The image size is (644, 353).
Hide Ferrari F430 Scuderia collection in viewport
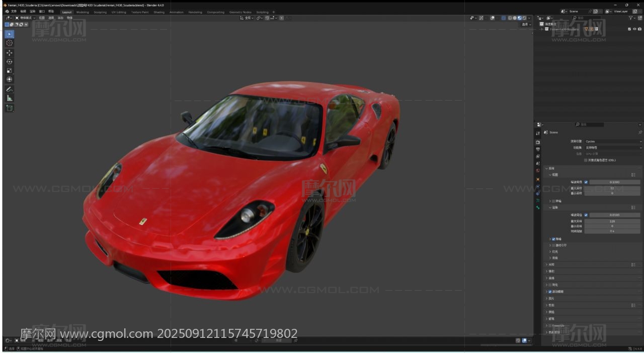coord(634,29)
